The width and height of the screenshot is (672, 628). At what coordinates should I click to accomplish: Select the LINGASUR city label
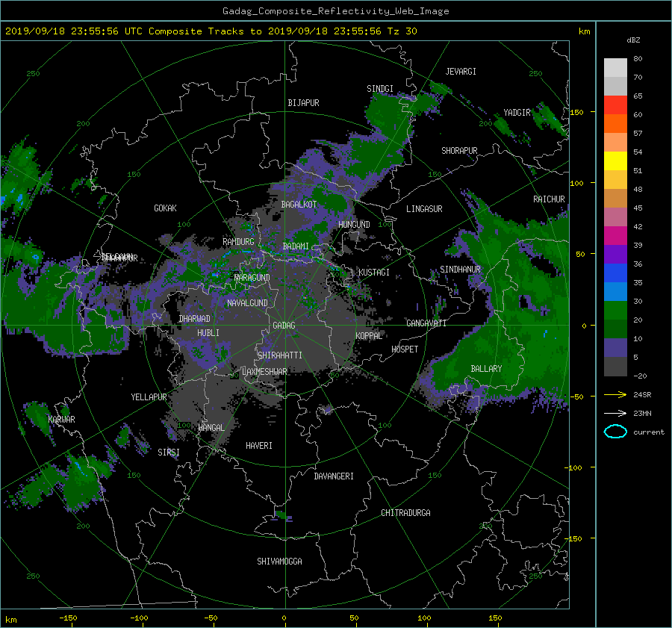(424, 209)
